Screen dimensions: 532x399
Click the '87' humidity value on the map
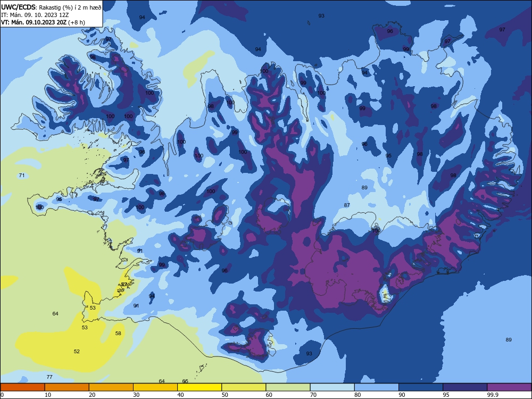coord(347,205)
